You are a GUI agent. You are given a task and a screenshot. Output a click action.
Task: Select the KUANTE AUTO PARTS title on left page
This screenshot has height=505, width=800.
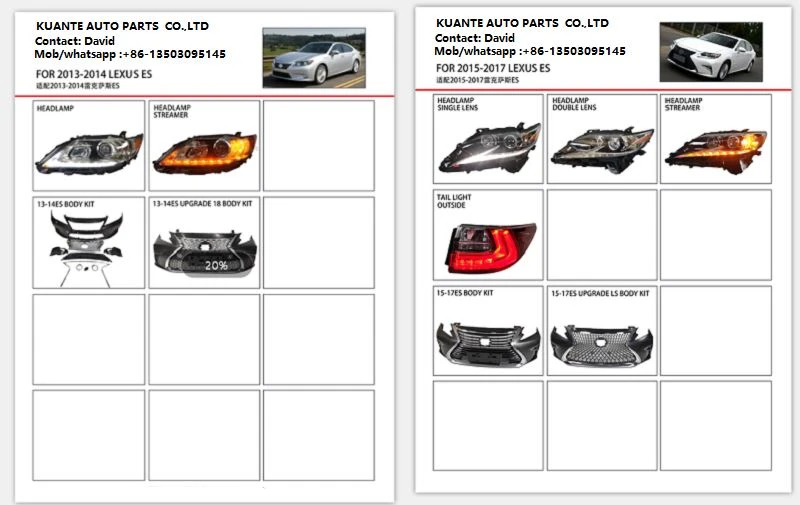click(x=122, y=26)
